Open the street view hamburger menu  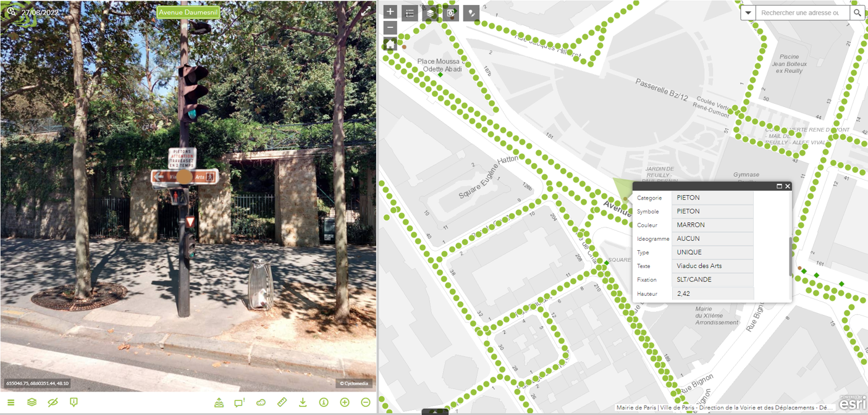coord(11,402)
